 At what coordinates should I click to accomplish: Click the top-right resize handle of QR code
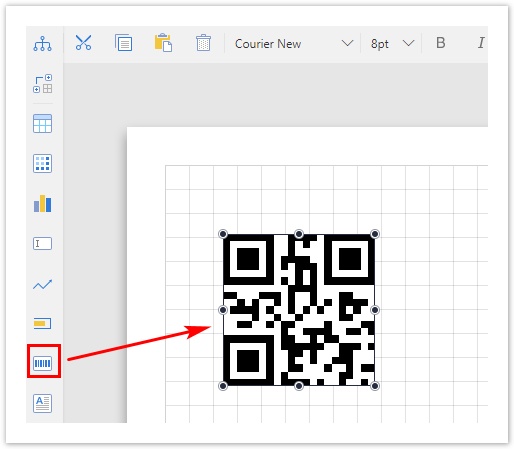(375, 234)
